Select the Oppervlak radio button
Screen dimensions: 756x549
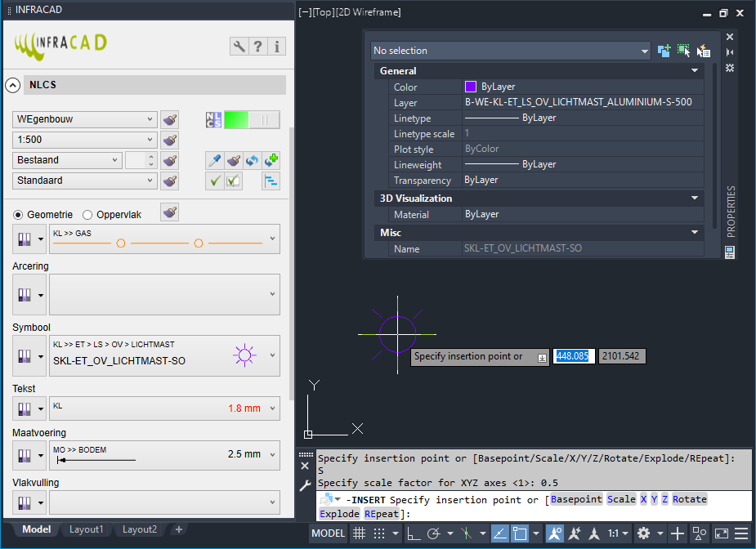point(87,215)
